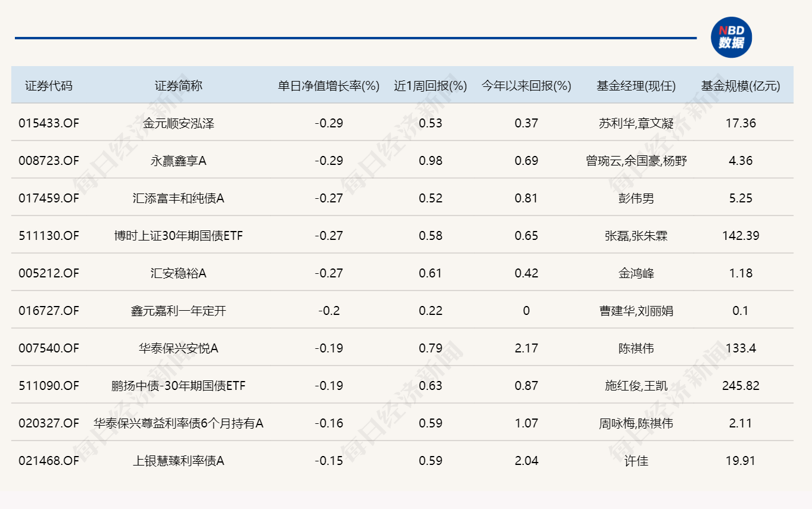The height and width of the screenshot is (509, 812).
Task: Click the 单日净值增长率(%) column header
Action: tap(326, 85)
